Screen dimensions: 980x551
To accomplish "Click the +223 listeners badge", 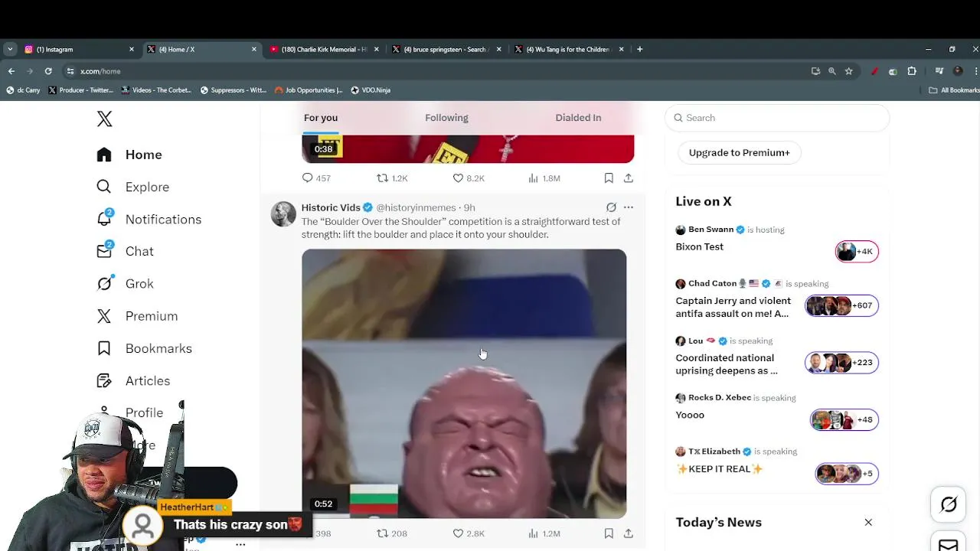I will coord(841,363).
